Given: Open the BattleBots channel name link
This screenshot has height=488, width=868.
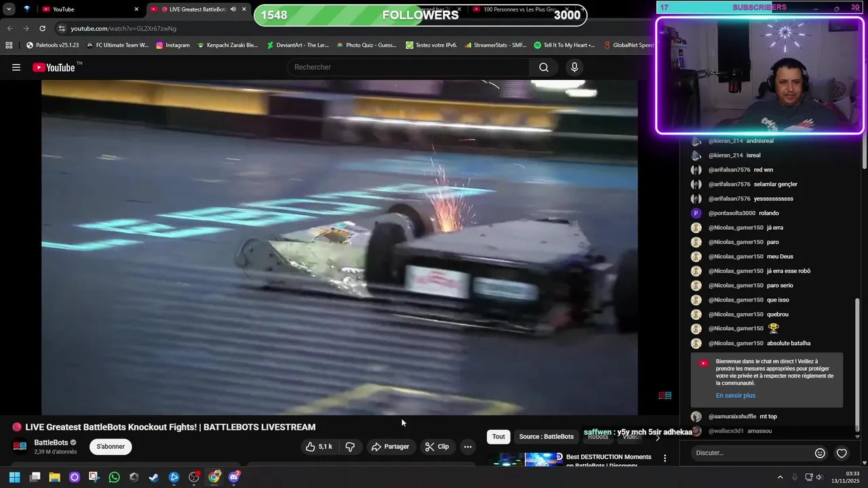Looking at the screenshot, I should (51, 443).
